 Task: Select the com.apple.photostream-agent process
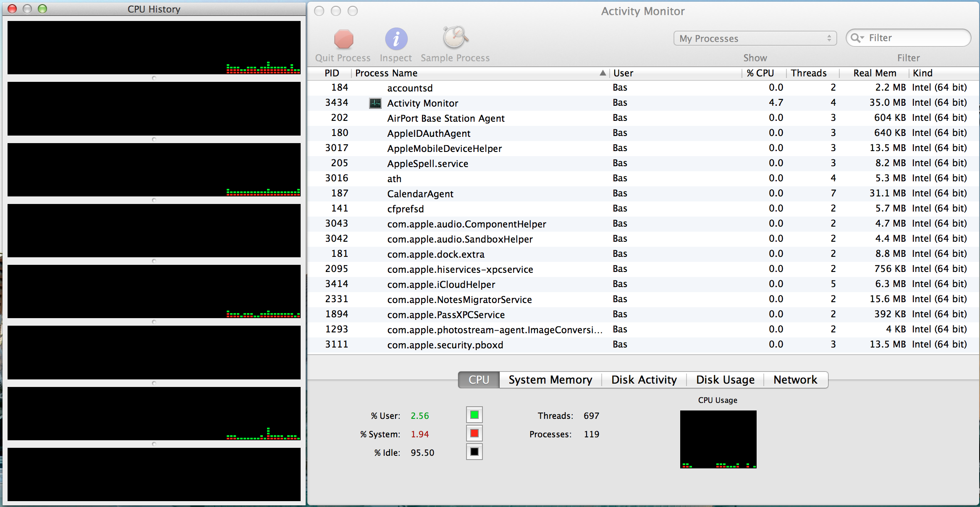coord(643,329)
